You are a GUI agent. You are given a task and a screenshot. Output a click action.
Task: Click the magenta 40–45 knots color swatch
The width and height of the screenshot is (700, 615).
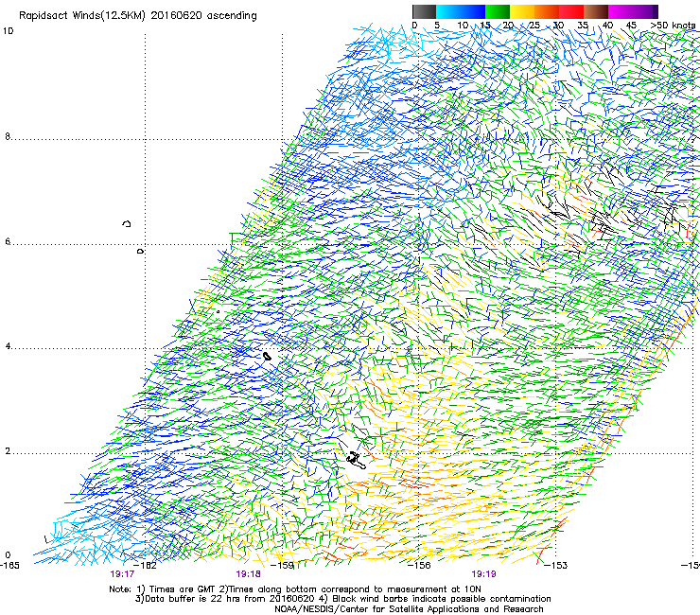[x=621, y=11]
